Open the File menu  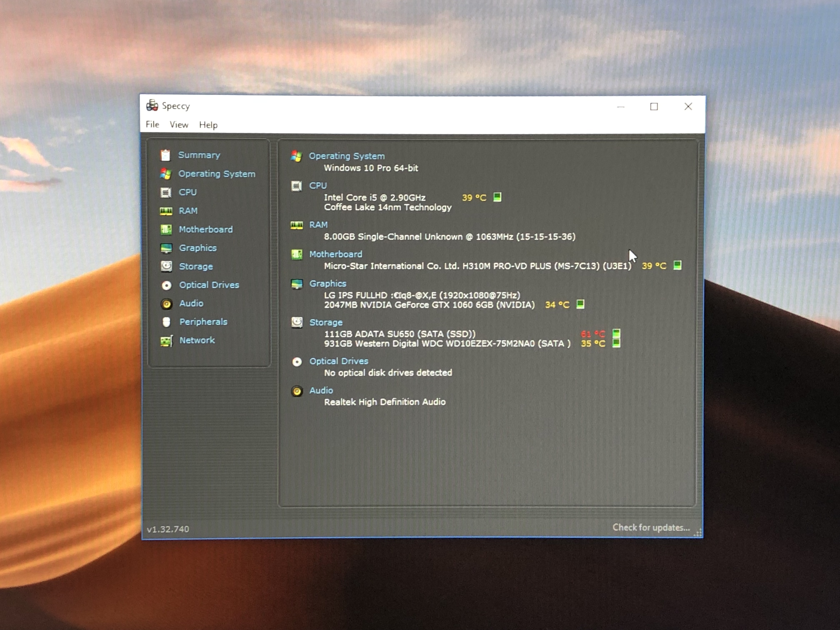coord(152,125)
